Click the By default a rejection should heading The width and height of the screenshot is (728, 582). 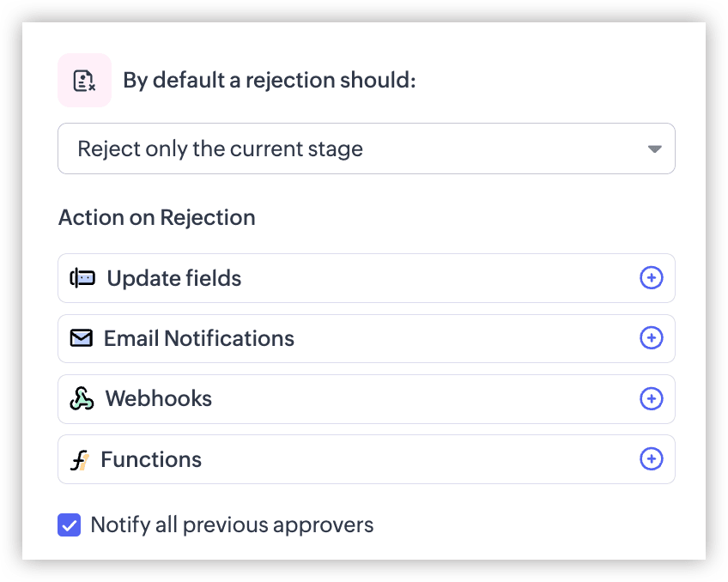coord(270,81)
